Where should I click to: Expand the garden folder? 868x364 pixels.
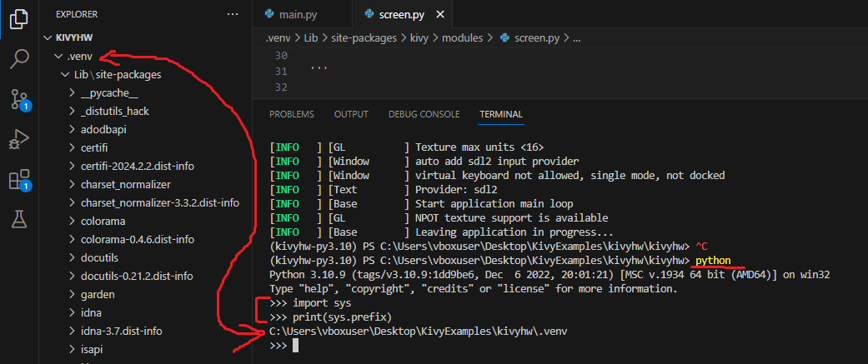[x=72, y=294]
